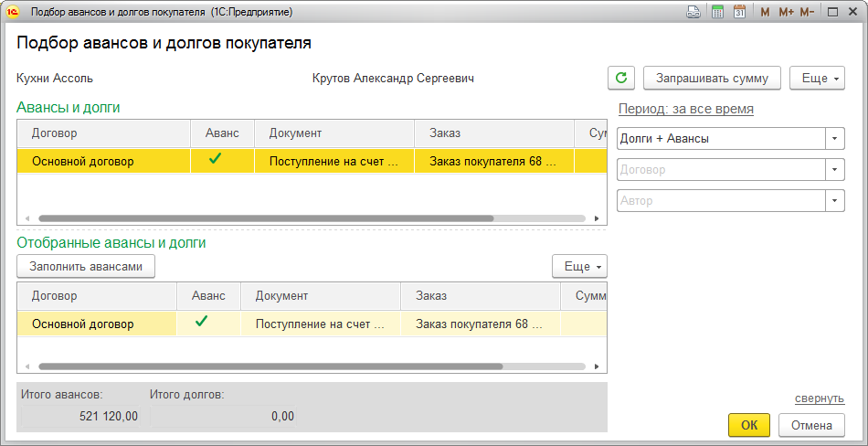Click the 1C application logo icon
Screen dimensions: 868x446
(14, 13)
